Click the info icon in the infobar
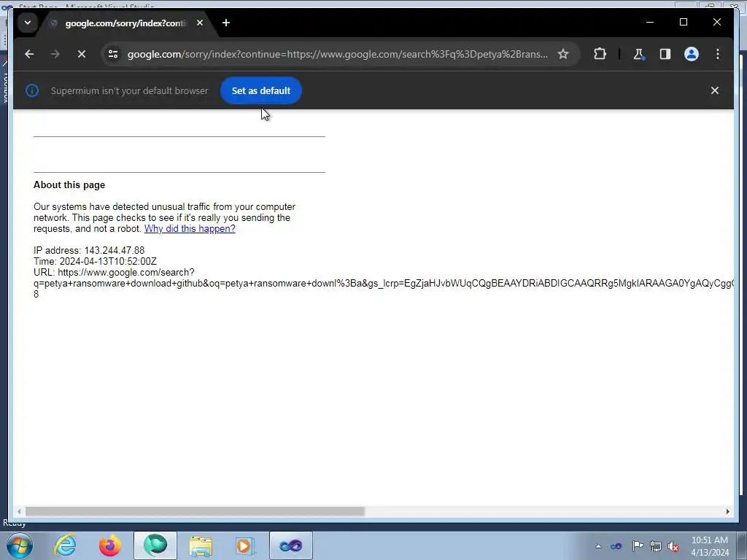This screenshot has height=560, width=747. [32, 90]
